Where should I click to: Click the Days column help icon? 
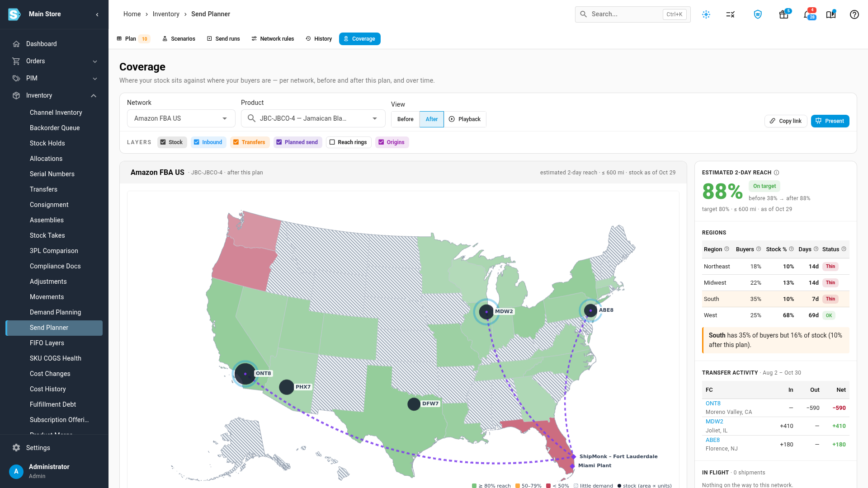point(816,249)
